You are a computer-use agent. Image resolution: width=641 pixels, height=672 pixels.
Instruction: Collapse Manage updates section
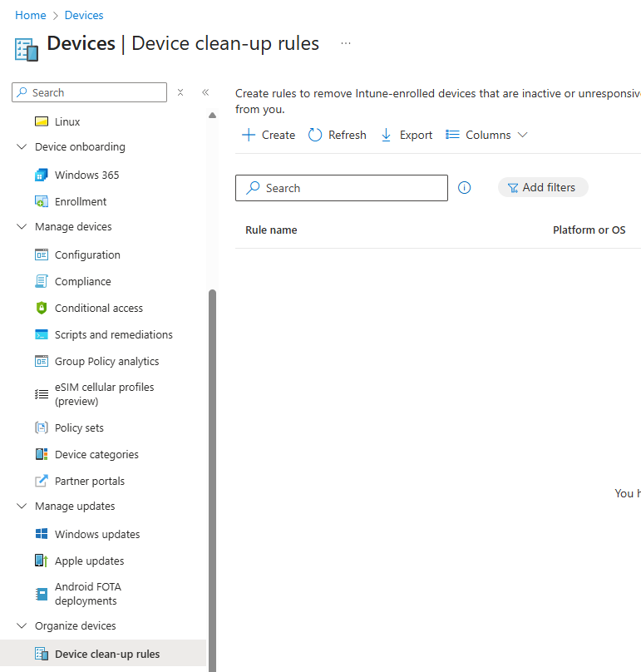click(22, 506)
